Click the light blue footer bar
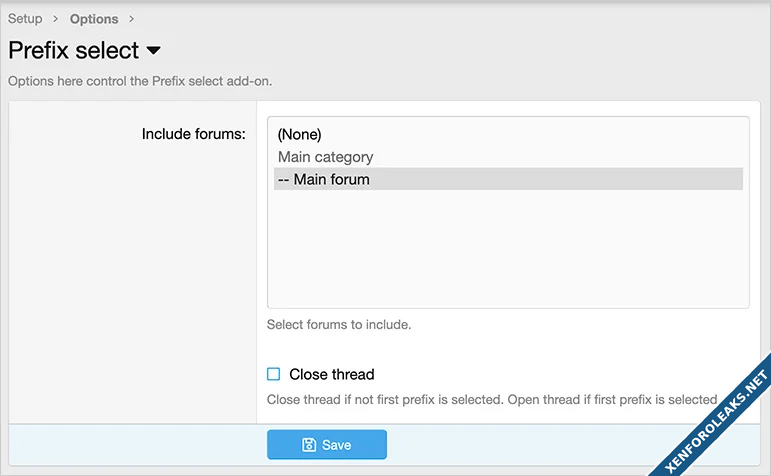Screen dimensions: 771x476 (x=560, y=444)
